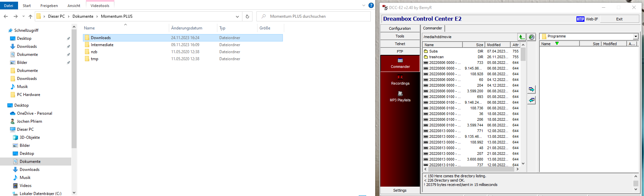The image size is (644, 196).
Task: Select the Commander sidebar icon
Action: point(400,63)
